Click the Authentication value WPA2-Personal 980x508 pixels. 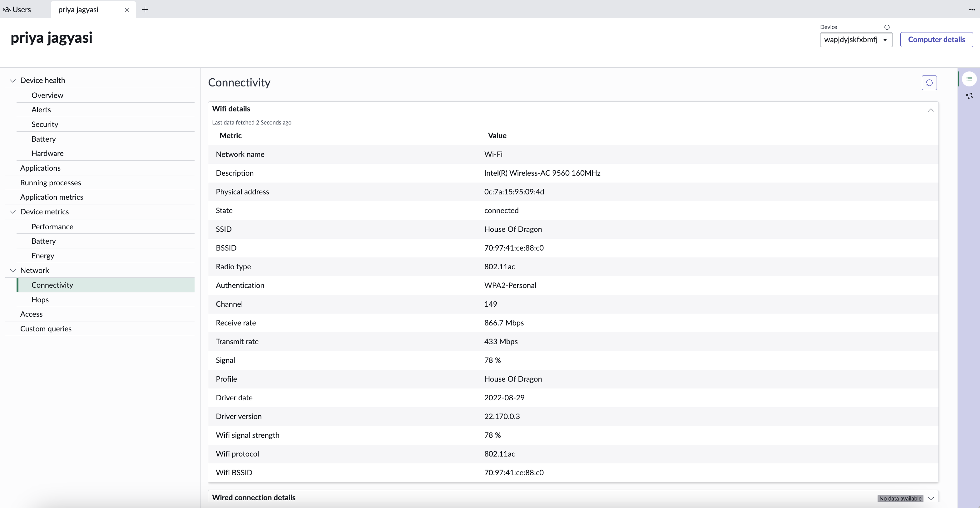510,285
